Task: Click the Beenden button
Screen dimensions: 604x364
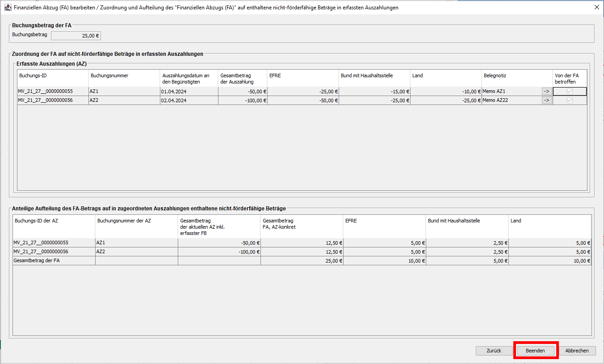Action: 535,351
